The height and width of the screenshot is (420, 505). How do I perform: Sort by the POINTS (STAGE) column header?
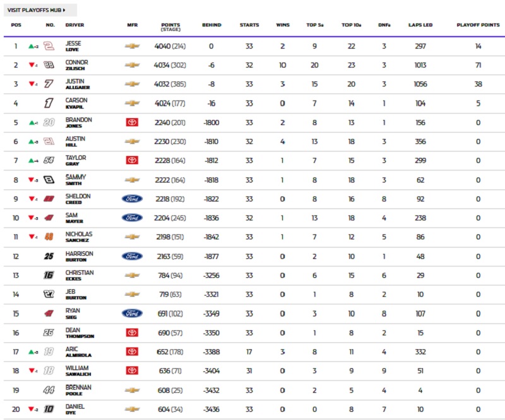pos(170,27)
